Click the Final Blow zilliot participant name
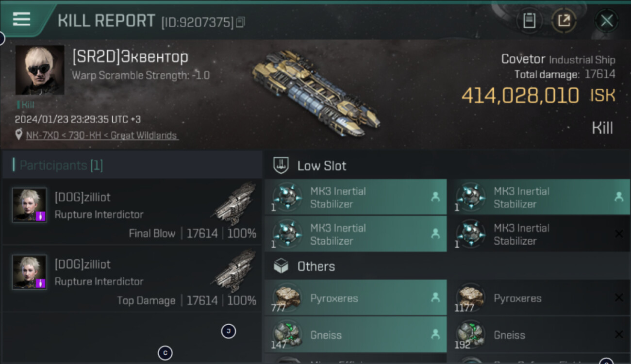The height and width of the screenshot is (364, 631). pyautogui.click(x=83, y=198)
